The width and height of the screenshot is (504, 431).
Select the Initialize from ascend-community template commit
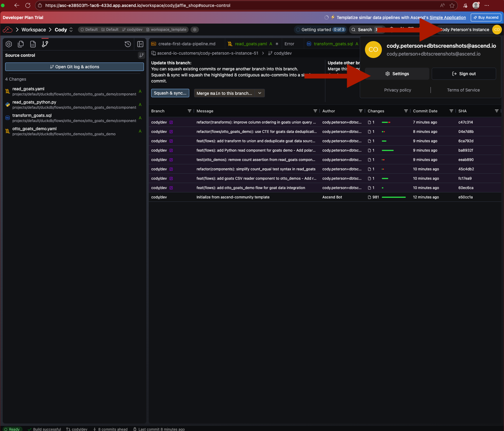(325, 197)
